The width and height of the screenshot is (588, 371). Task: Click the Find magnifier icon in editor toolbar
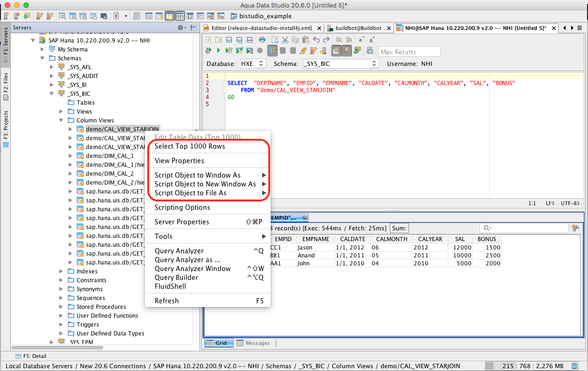[339, 40]
